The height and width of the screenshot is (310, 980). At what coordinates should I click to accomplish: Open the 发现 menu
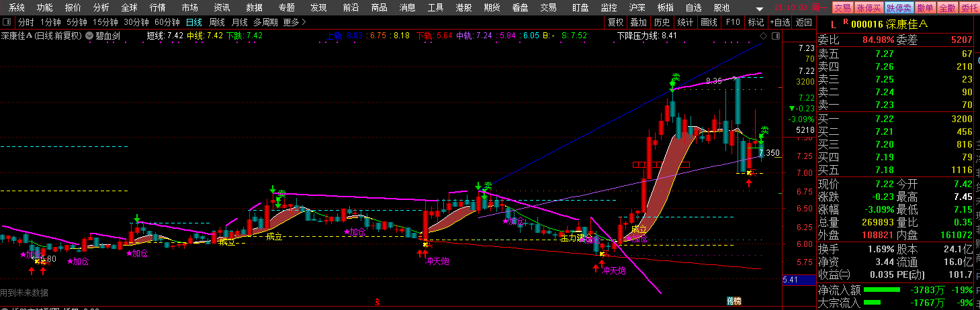pyautogui.click(x=319, y=8)
